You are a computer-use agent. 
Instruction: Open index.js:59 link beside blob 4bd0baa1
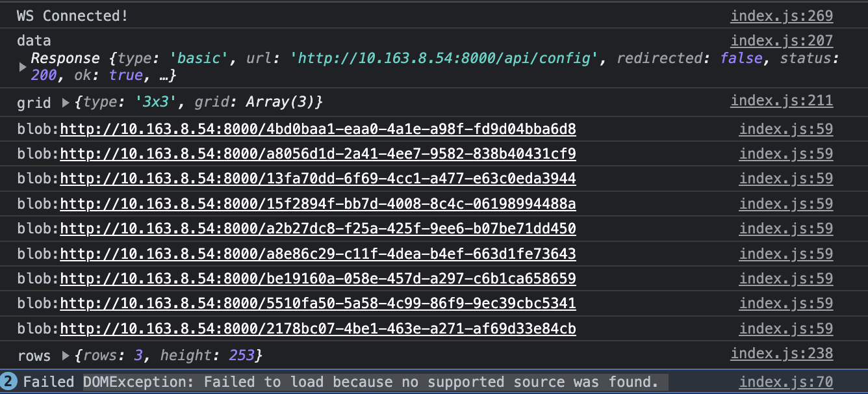pos(786,129)
